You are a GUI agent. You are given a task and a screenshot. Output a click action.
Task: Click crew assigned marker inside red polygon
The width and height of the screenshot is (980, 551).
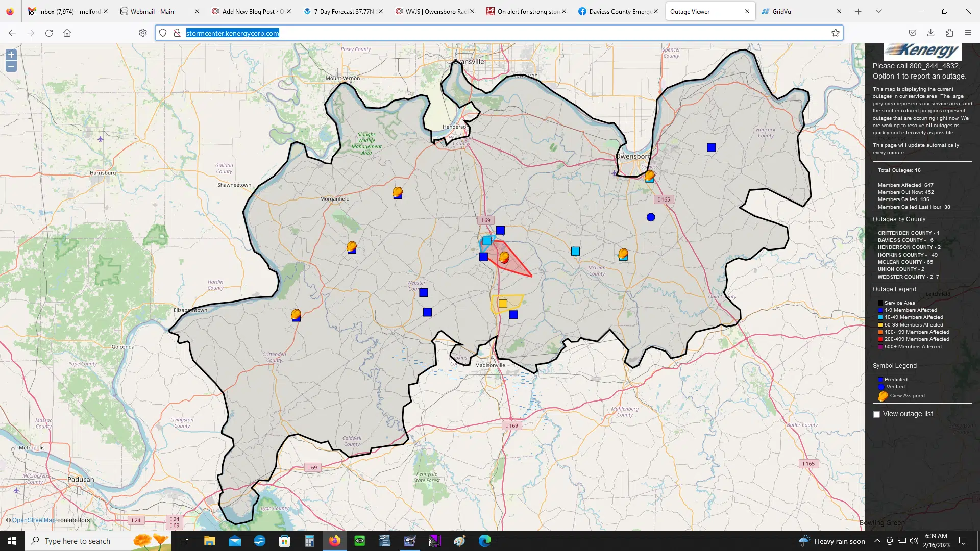click(x=504, y=257)
